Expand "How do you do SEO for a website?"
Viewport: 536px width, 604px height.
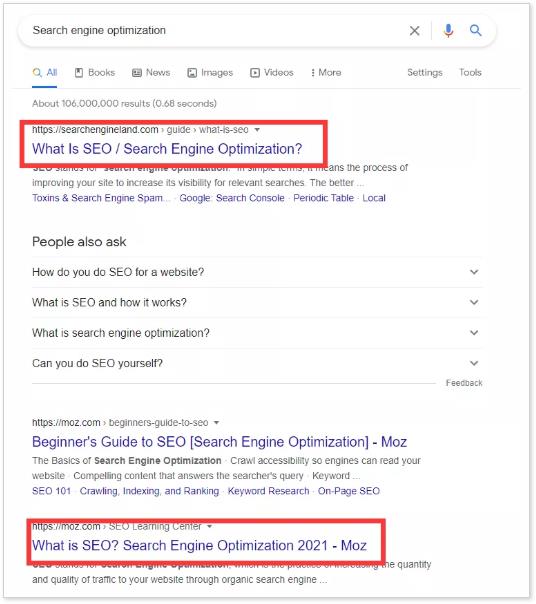(257, 272)
